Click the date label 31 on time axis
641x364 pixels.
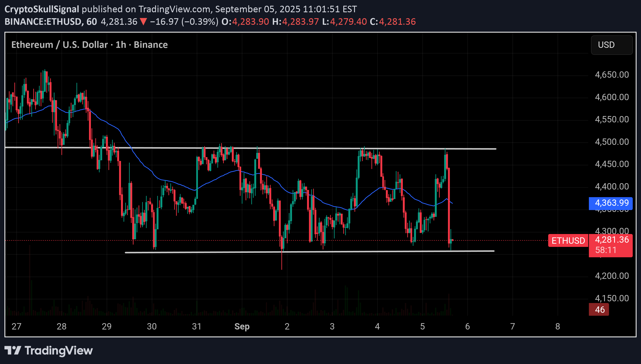click(x=197, y=327)
